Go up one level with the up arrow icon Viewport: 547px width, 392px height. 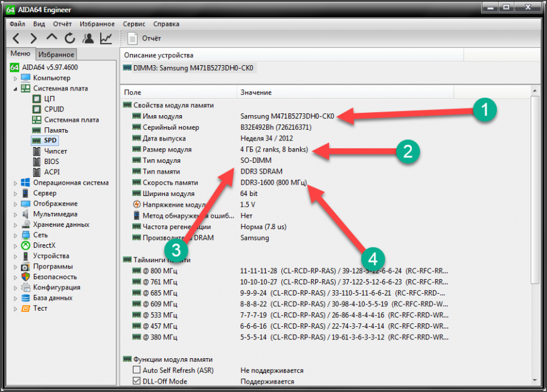[52, 37]
